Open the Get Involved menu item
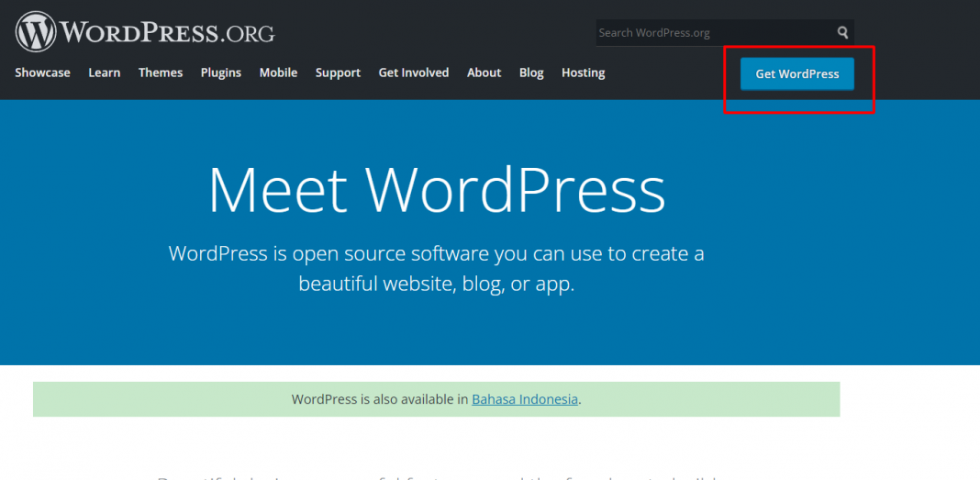This screenshot has width=980, height=480. [x=414, y=73]
